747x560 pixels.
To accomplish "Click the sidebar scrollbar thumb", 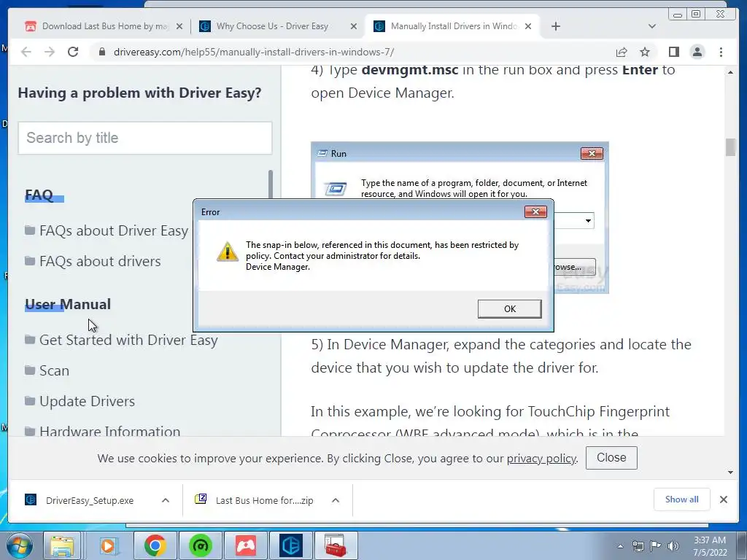I will 271,184.
